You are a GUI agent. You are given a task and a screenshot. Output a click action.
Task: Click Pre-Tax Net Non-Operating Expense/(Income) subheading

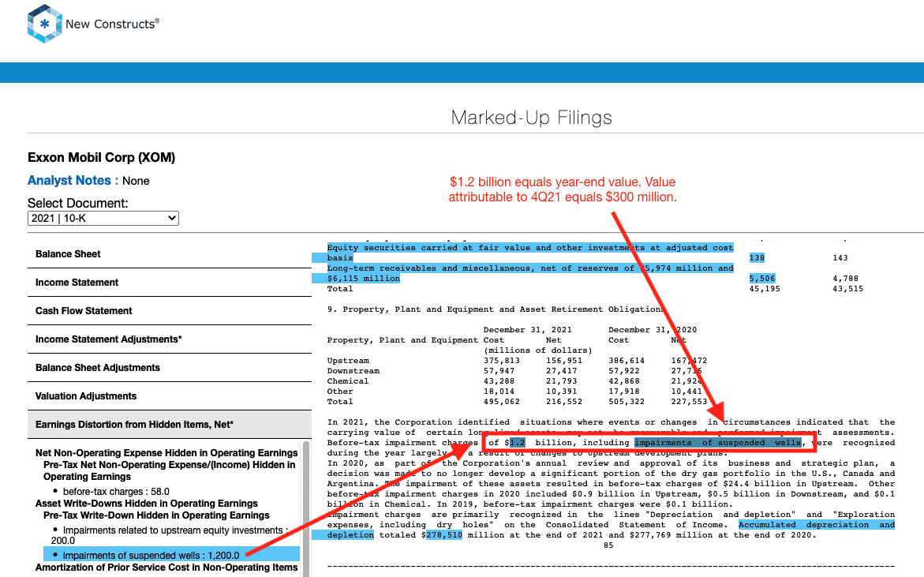[x=169, y=470]
